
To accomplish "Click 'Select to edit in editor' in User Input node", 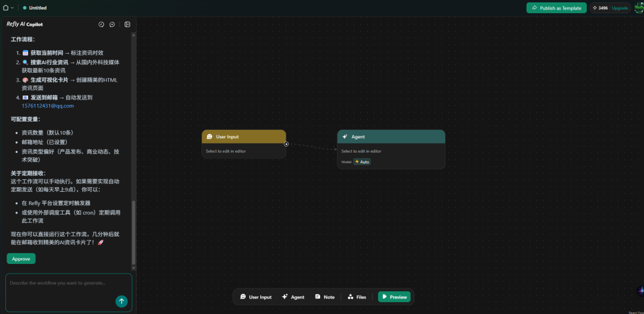I will 226,151.
